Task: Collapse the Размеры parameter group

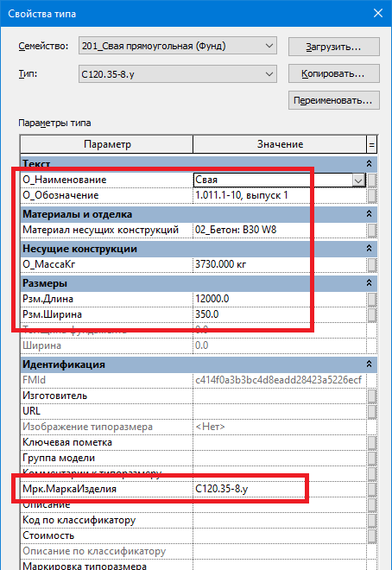Action: [x=369, y=282]
